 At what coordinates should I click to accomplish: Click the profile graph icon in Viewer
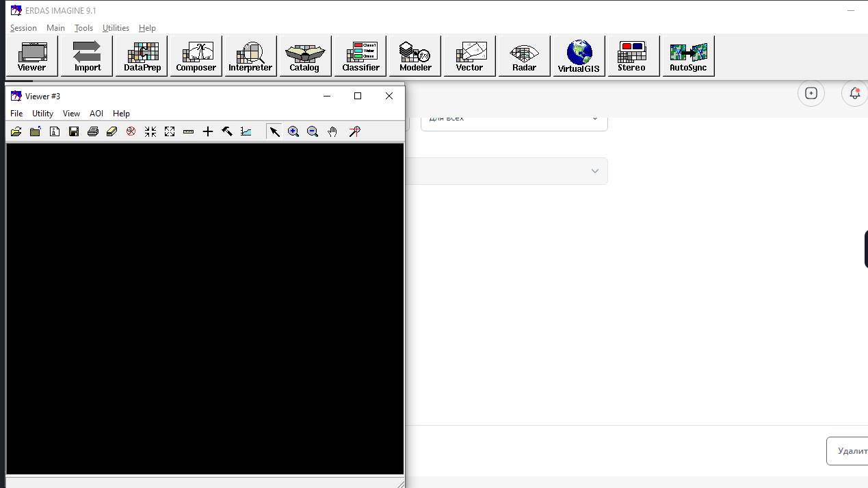(246, 131)
